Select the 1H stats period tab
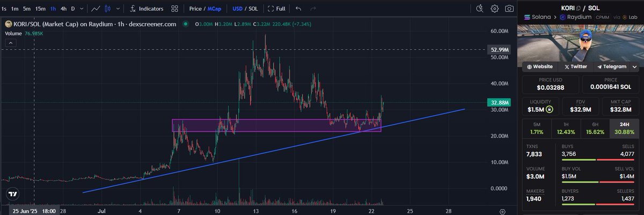Viewport: 644px width, 215px height. coord(566,128)
